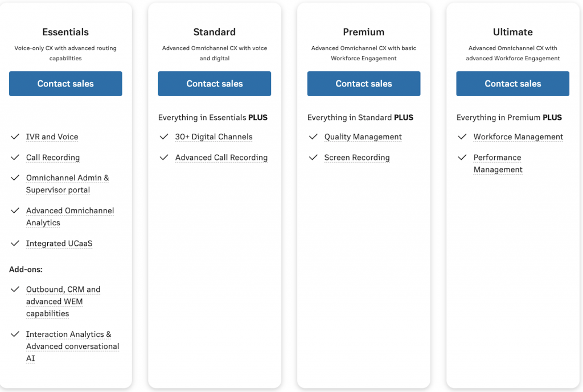The width and height of the screenshot is (583, 392).
Task: Open the IVR and Voice feature link
Action: coord(52,137)
